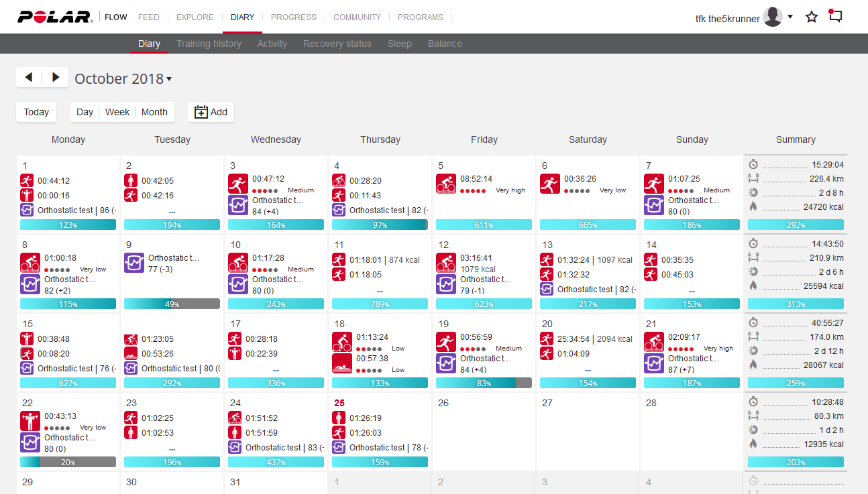
Task: Click the Today button
Action: tap(36, 112)
